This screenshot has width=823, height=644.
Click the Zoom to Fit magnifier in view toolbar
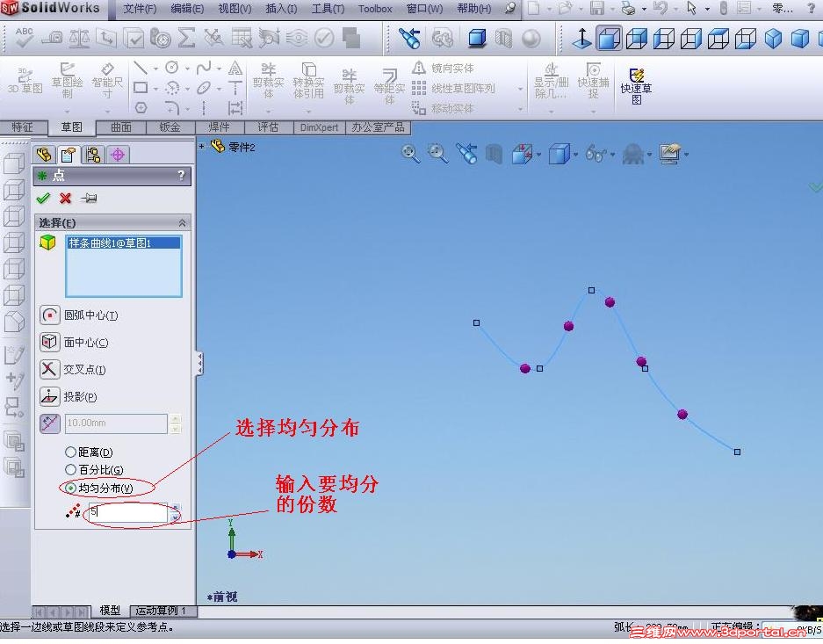410,154
